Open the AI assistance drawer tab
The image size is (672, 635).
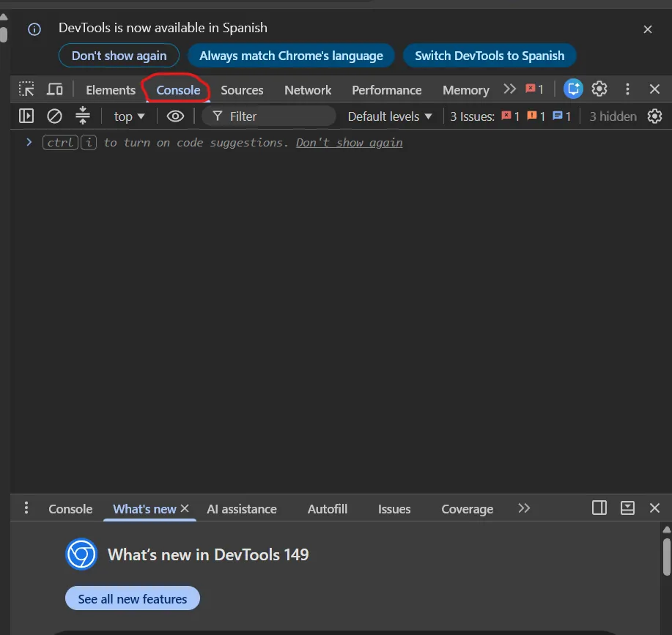coord(242,509)
